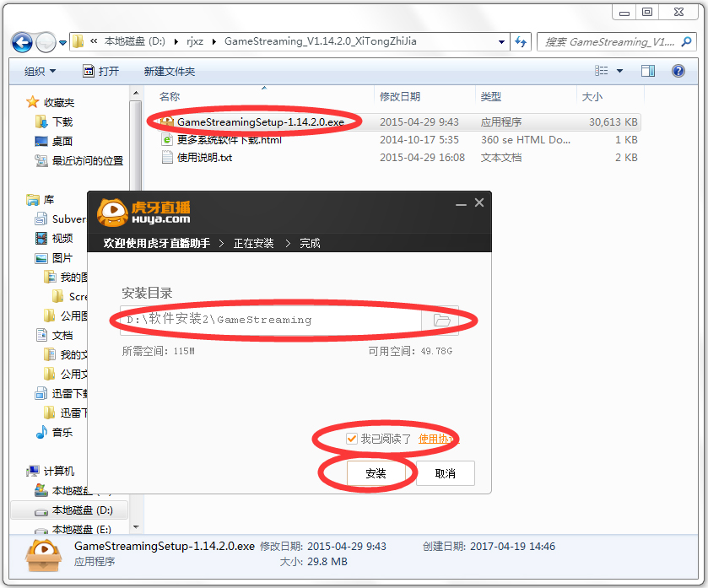Image resolution: width=708 pixels, height=588 pixels.
Task: Click the html file icon for 更多系统软件下载
Action: 167,139
